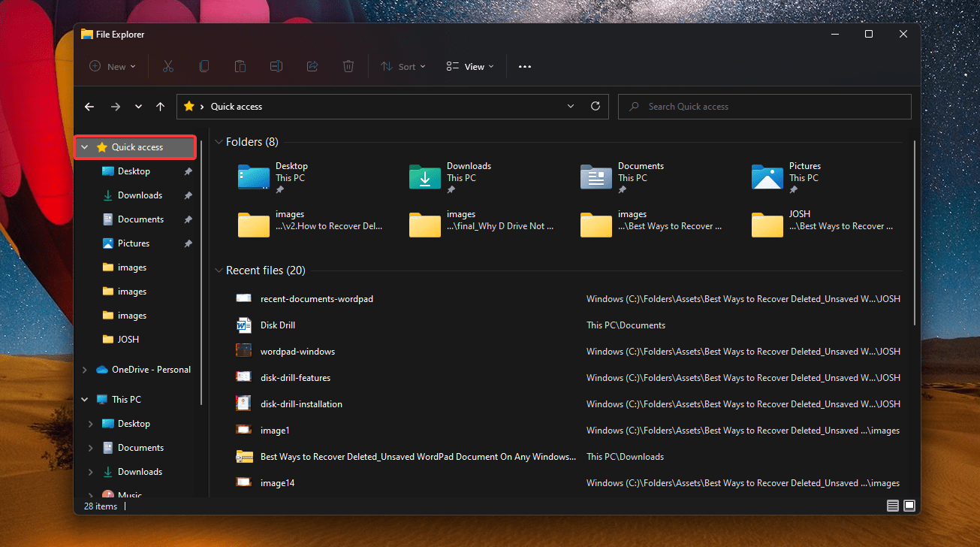Click Quick access in the address bar
The image size is (980, 547).
click(x=237, y=107)
